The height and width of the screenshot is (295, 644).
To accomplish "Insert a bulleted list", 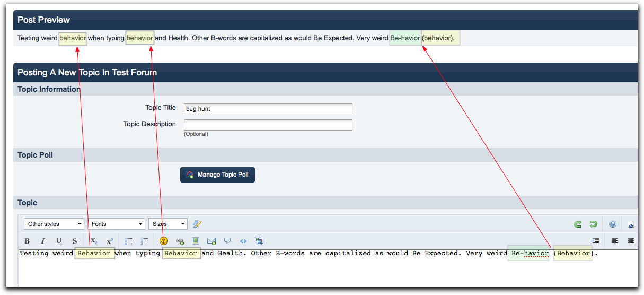I will 128,241.
